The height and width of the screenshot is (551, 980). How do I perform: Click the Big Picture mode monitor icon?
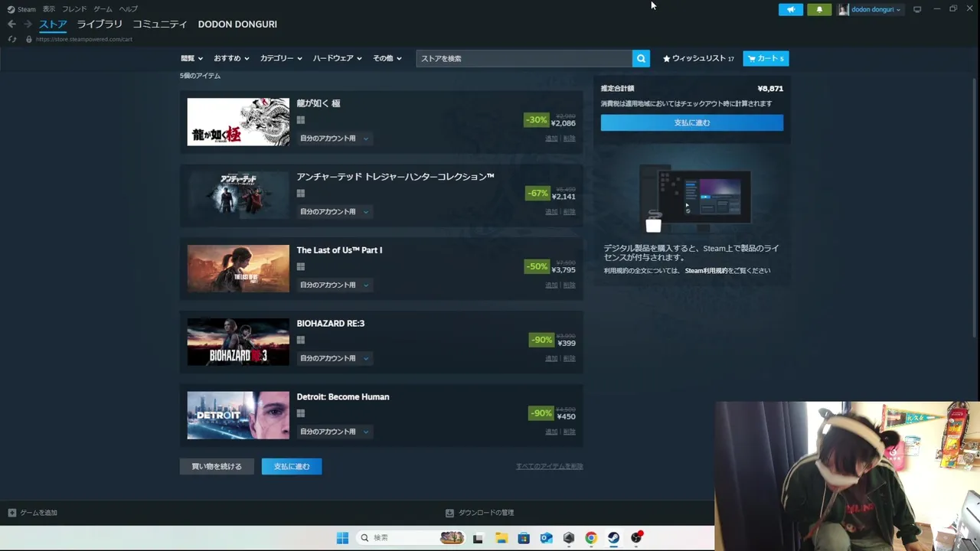click(917, 9)
